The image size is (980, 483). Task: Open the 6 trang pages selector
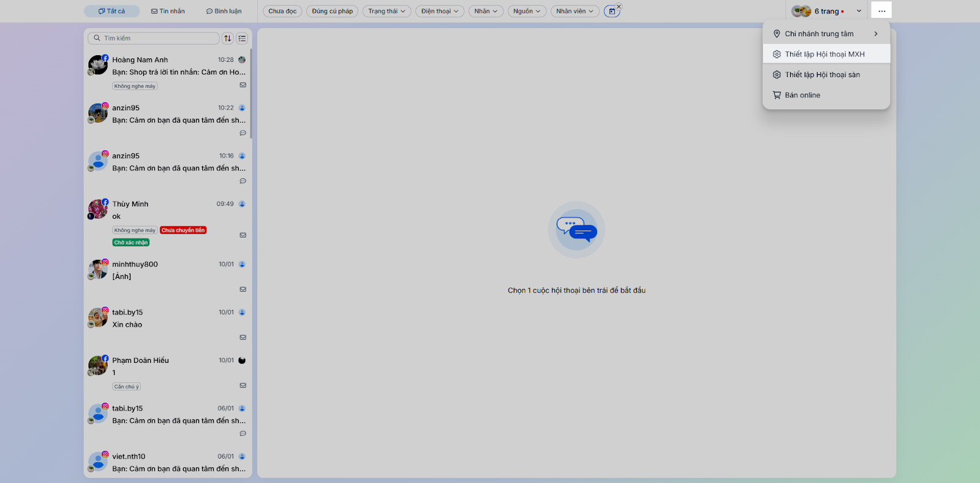827,11
